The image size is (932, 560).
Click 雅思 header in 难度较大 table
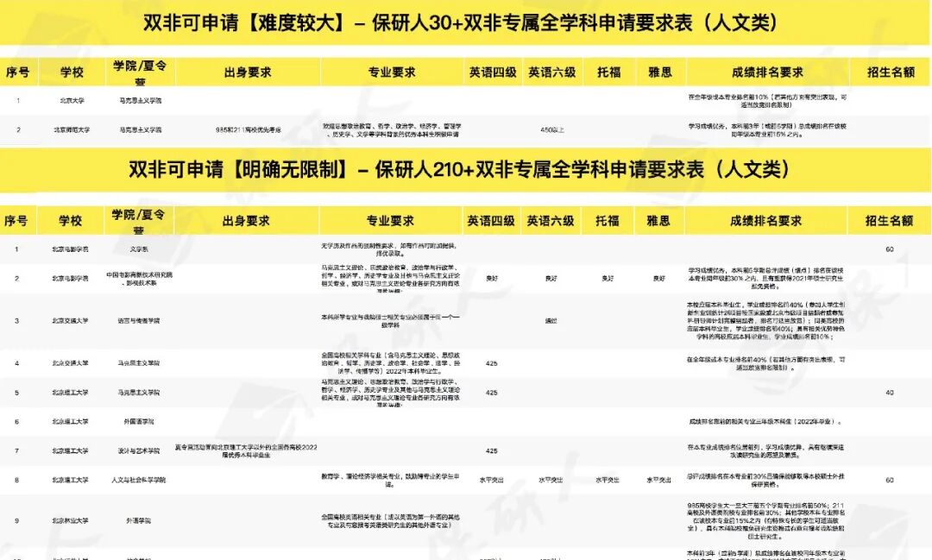[660, 72]
